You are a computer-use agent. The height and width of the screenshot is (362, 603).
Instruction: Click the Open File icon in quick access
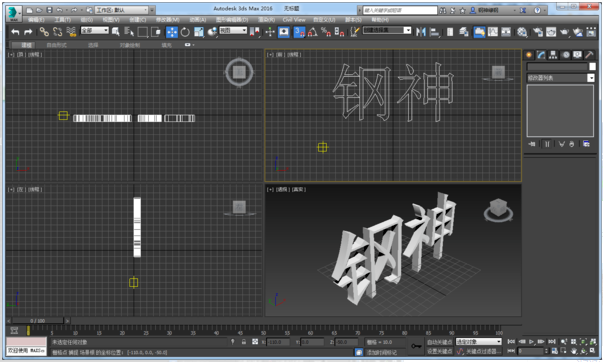tap(39, 10)
